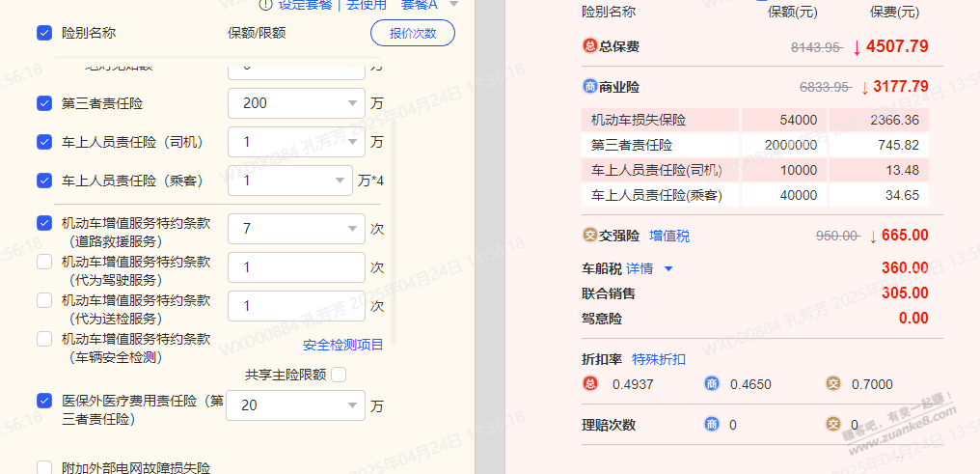Click struck-through price 6833.95
This screenshot has height=474, width=980.
(x=825, y=88)
